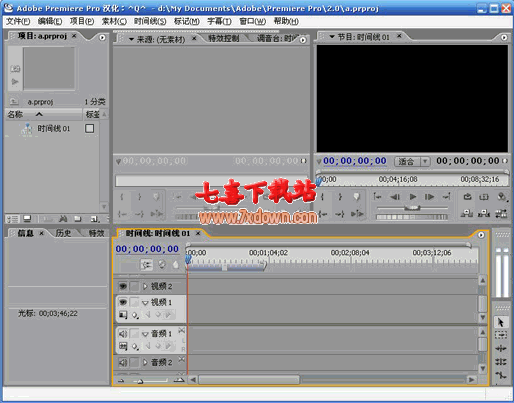Play the program monitor

coord(413,197)
